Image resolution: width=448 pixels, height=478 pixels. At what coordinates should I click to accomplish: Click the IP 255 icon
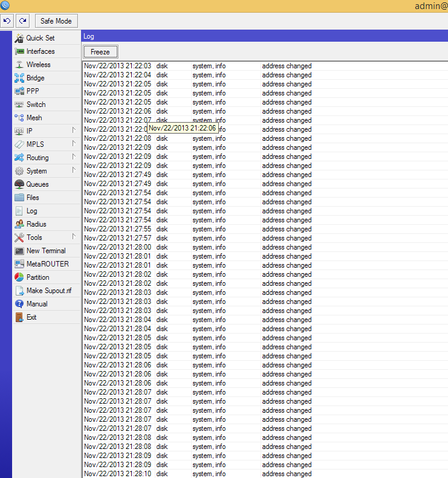click(19, 131)
